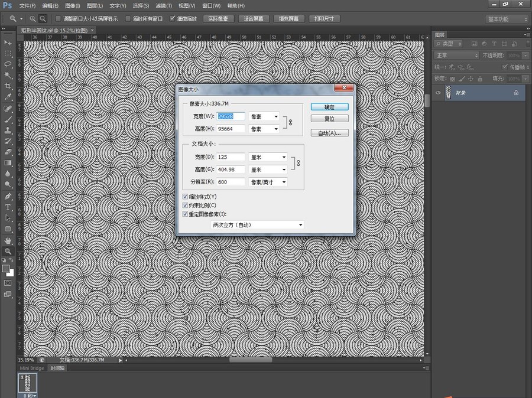Viewport: 532px width, 398px height.
Task: Select the Zoom tool in the toolbox
Action: pyautogui.click(x=8, y=252)
